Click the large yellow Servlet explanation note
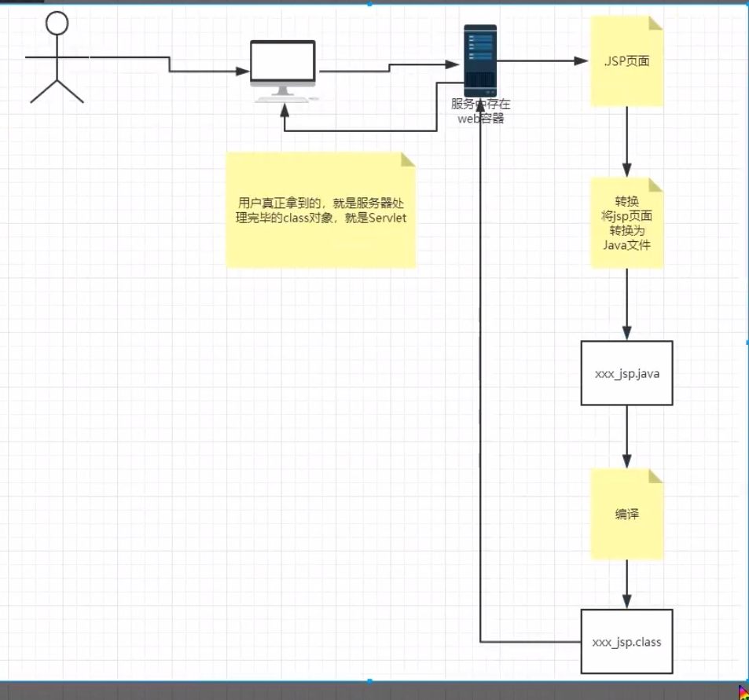 click(321, 211)
